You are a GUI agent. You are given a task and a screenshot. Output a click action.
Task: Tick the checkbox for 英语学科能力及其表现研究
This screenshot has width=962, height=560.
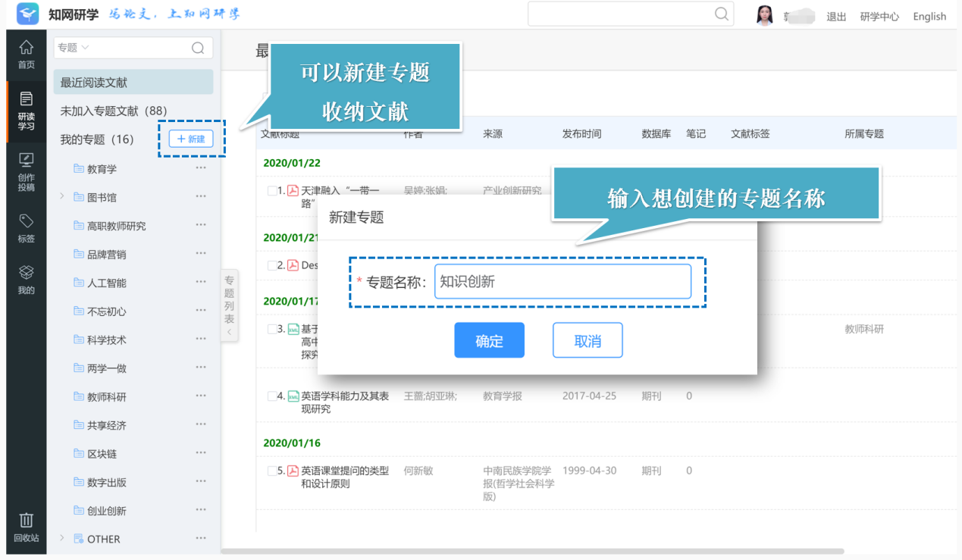[x=272, y=396]
